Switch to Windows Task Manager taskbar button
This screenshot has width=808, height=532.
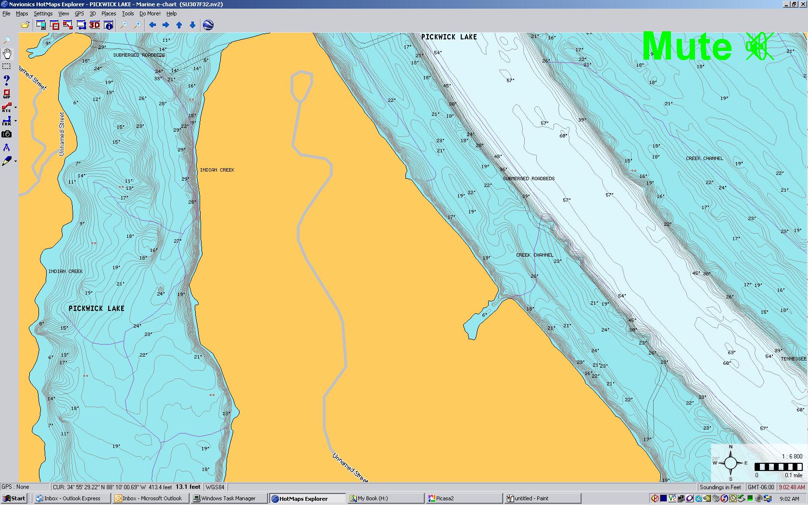(228, 498)
